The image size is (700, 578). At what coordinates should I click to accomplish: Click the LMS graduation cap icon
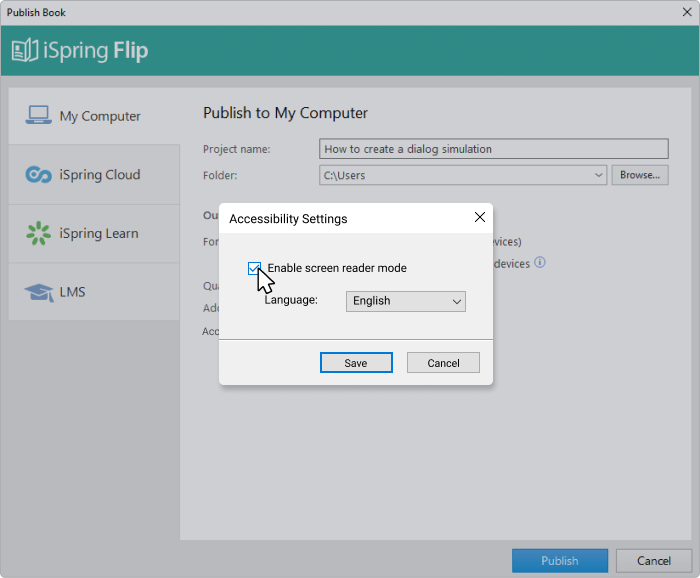(x=39, y=292)
